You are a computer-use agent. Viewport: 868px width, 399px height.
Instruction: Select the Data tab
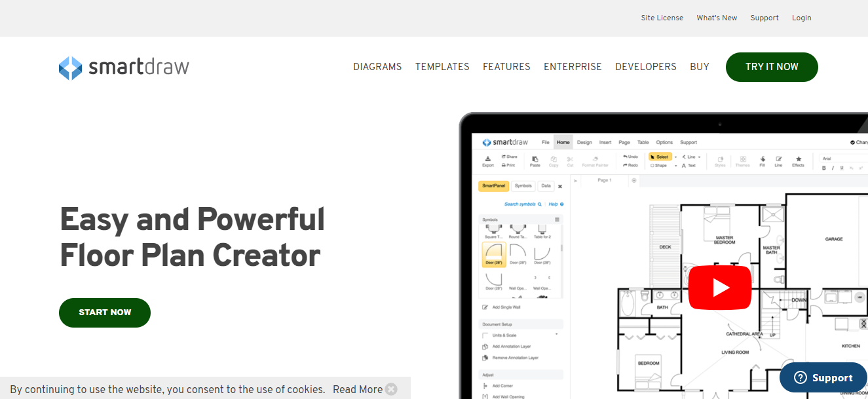546,186
